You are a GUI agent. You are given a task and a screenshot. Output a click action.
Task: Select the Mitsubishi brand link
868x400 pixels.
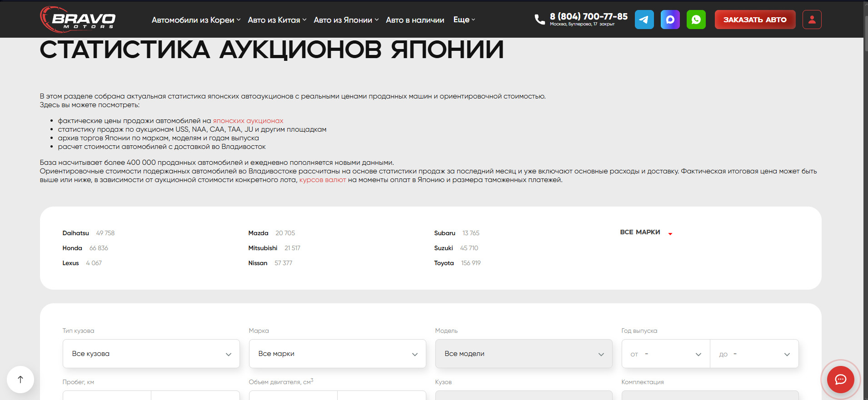(x=263, y=248)
